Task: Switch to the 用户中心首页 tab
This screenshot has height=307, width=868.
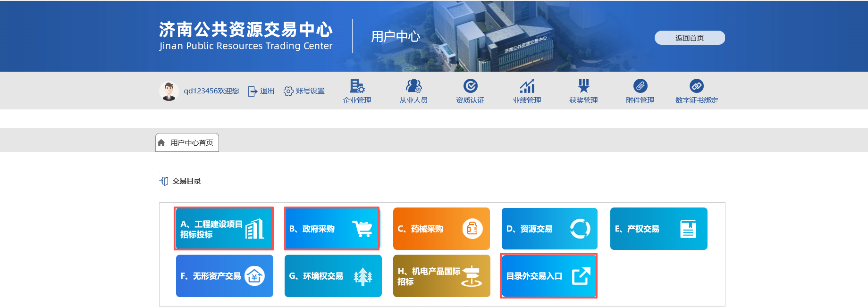Action: click(x=187, y=142)
